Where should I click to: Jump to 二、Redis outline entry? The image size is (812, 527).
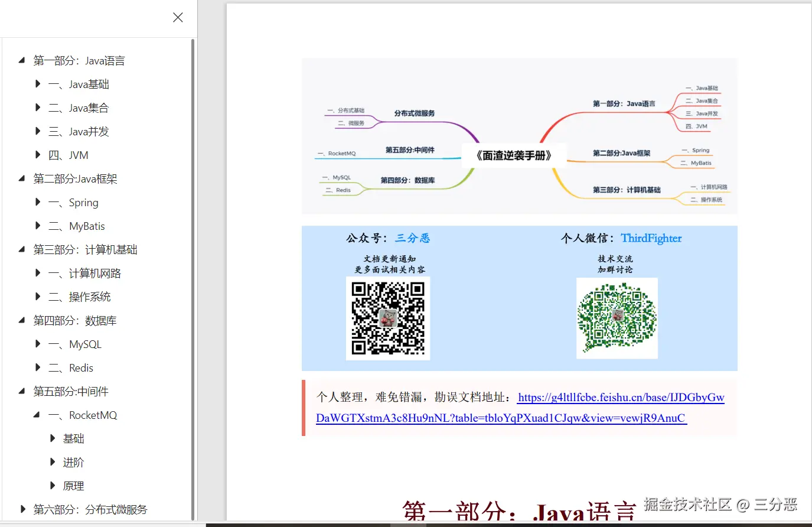[71, 368]
